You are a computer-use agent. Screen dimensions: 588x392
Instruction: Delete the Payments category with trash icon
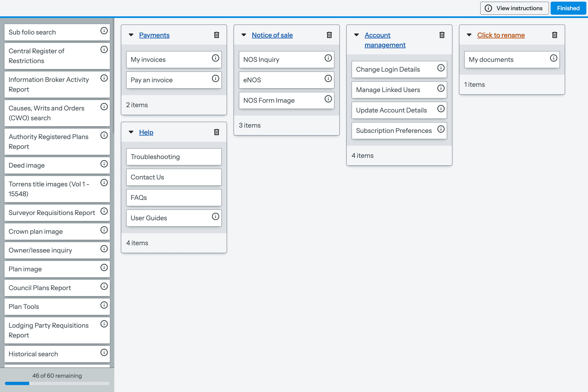point(216,35)
